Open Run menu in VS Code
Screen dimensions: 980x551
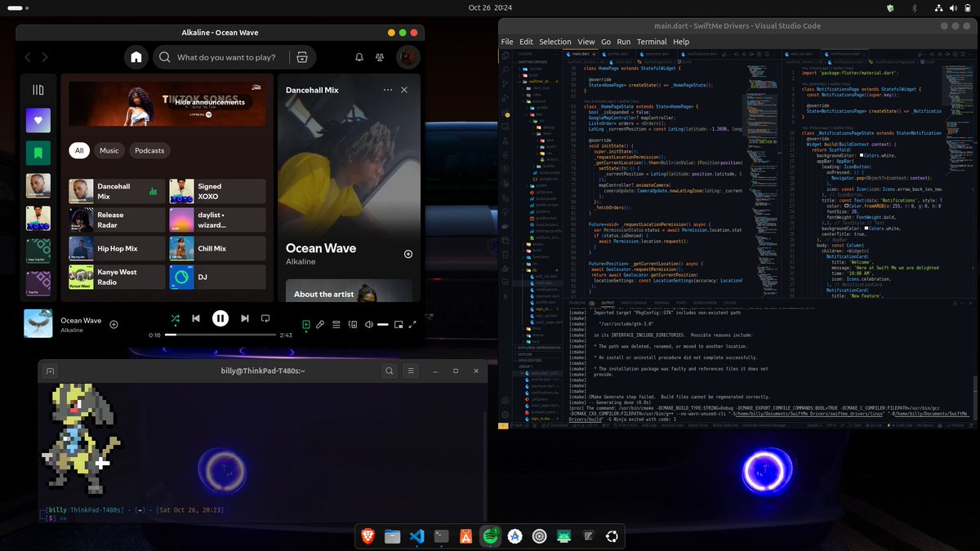624,42
